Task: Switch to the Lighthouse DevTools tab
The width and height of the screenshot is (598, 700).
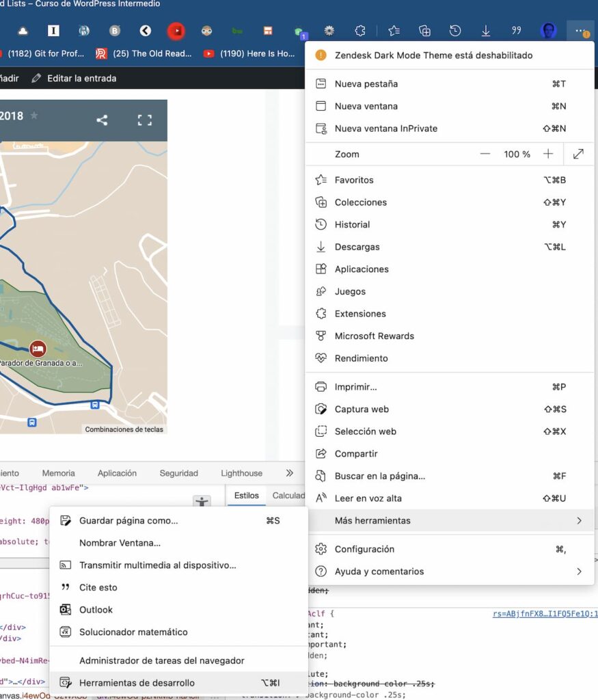Action: [241, 473]
